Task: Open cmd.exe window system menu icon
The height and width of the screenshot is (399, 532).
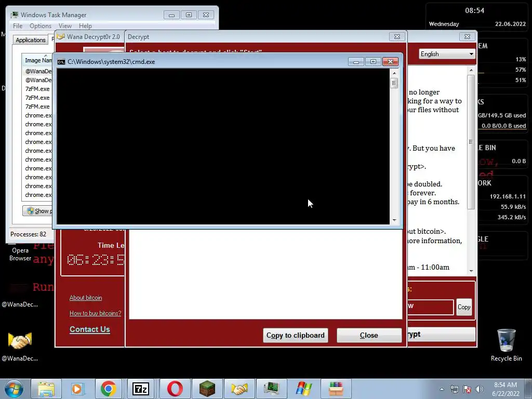Action: [61, 62]
